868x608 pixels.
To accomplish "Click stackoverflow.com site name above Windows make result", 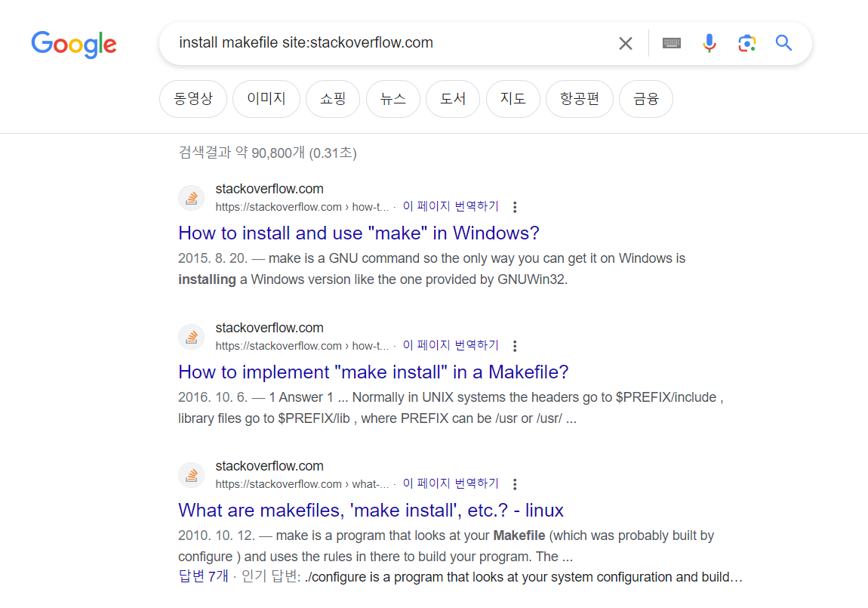I will pos(269,189).
